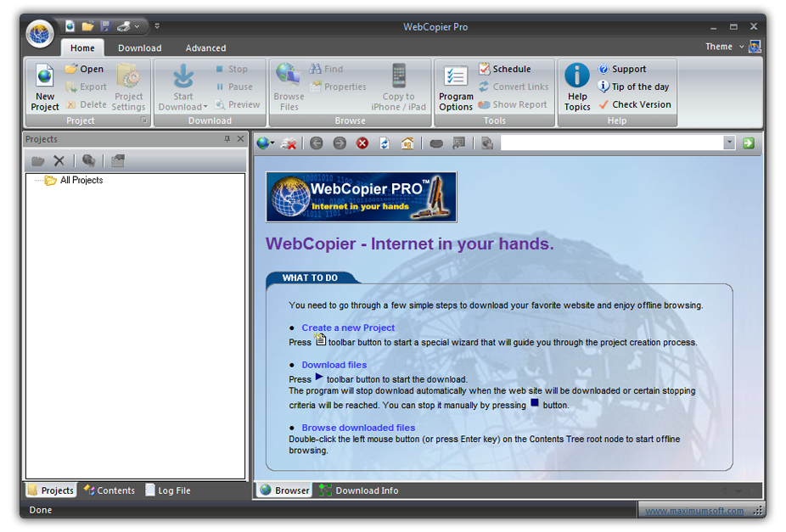
Task: Open the www.maximumsoft.com status bar link
Action: (693, 511)
